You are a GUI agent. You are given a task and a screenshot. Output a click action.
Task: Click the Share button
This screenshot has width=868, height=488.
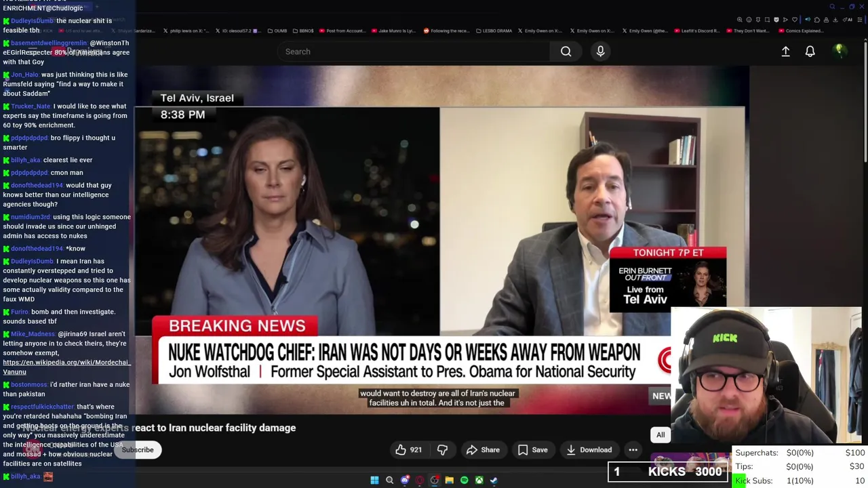pos(483,449)
